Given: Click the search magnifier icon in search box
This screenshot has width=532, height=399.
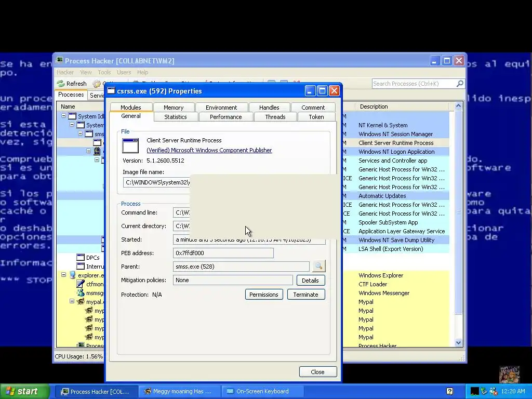Looking at the screenshot, I should (460, 84).
